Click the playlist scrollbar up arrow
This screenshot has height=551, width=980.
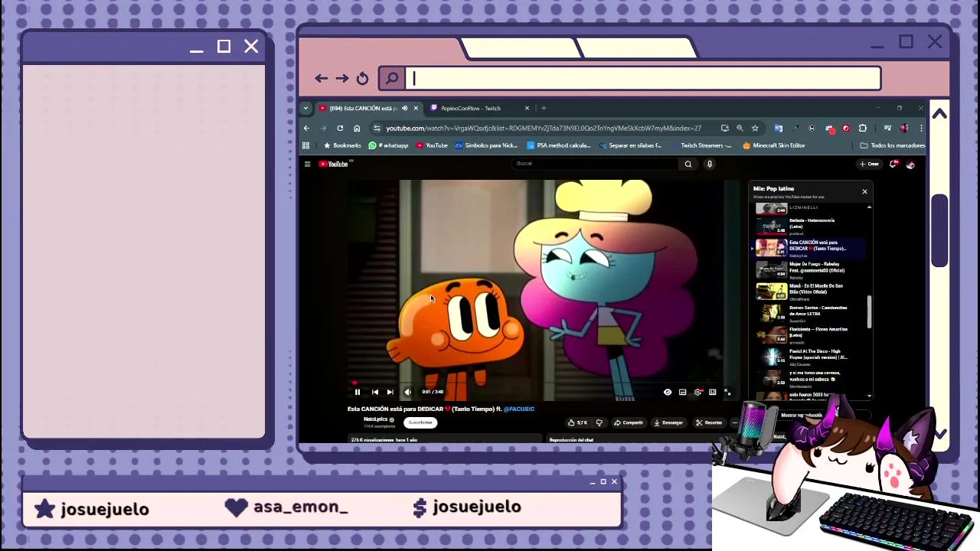tap(869, 207)
